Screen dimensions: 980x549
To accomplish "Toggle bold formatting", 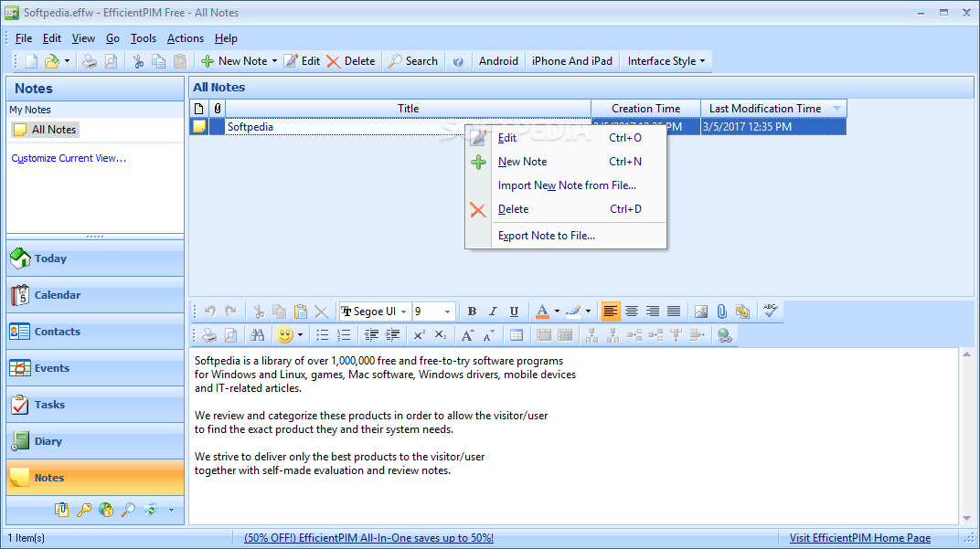I will click(472, 311).
